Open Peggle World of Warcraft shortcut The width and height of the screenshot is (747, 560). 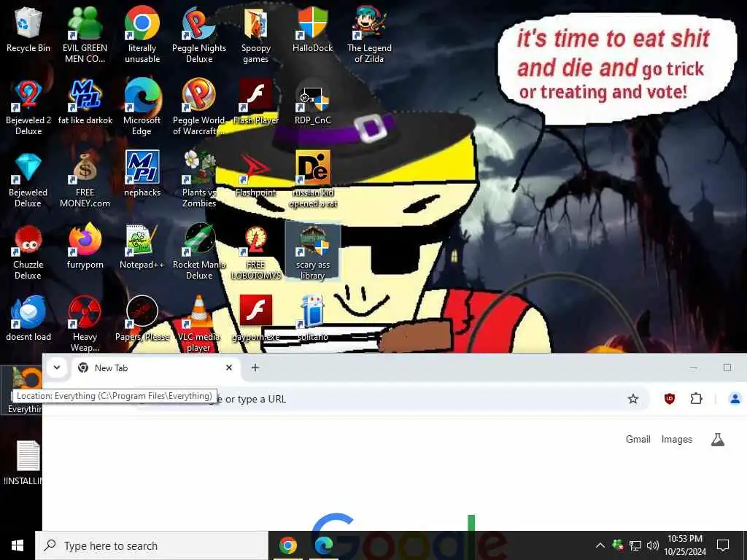pos(198,106)
